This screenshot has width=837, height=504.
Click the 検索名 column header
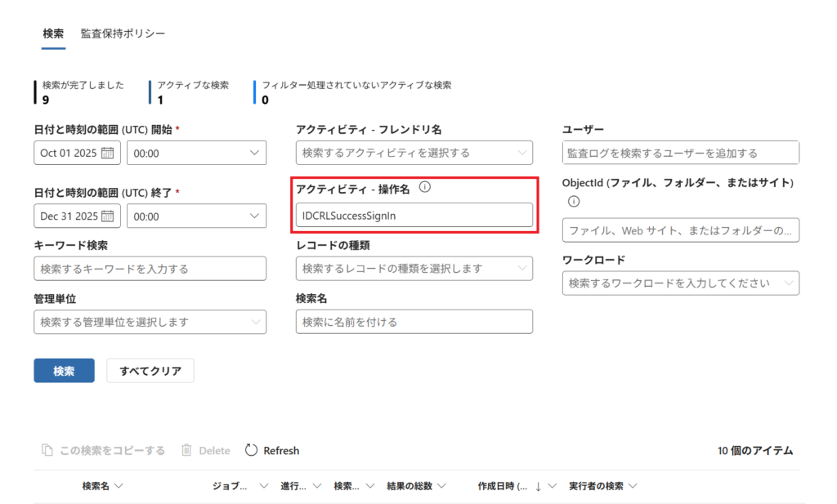tap(96, 486)
